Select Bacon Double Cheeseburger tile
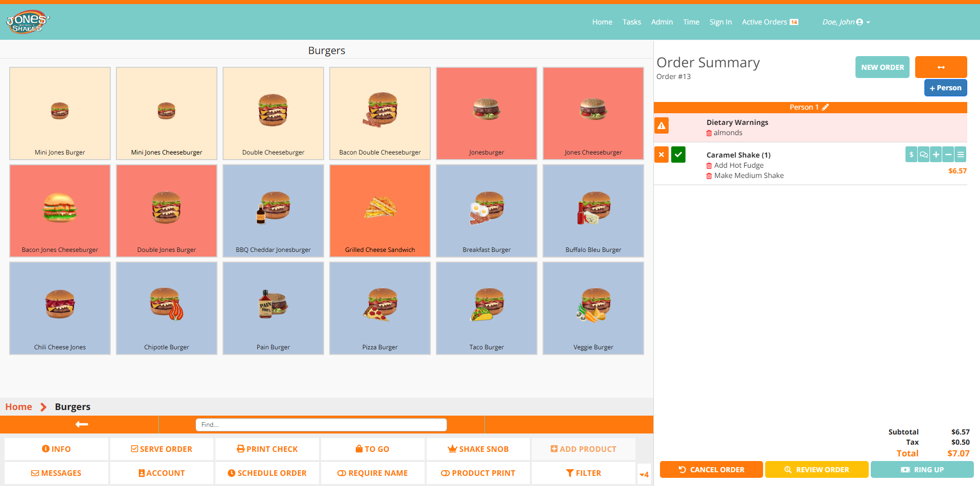Viewport: 980px width, 486px height. coord(380,113)
